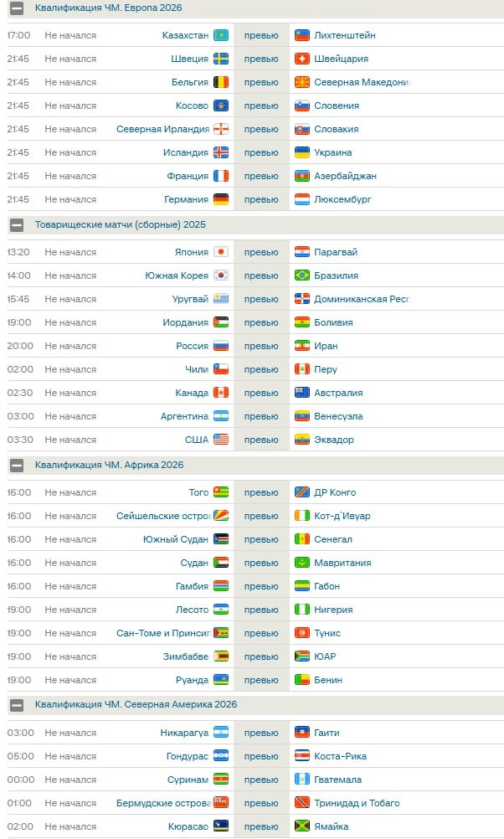
Task: Open превью for the Аргентина–Венесуэла match
Action: pos(261,416)
